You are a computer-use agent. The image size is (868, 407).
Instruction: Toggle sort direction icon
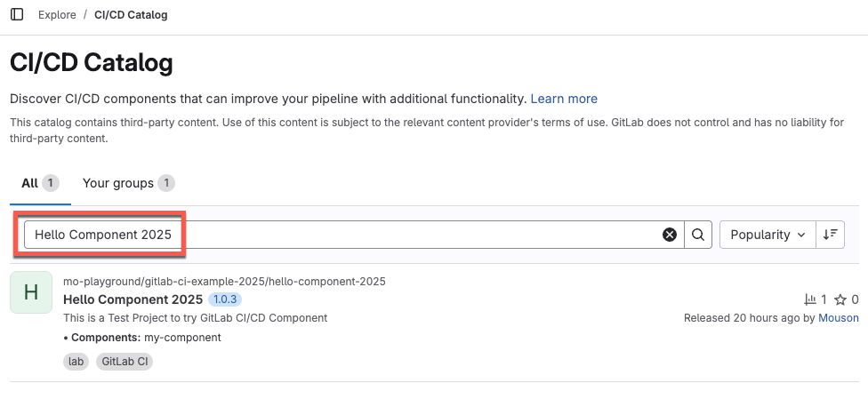coord(830,235)
